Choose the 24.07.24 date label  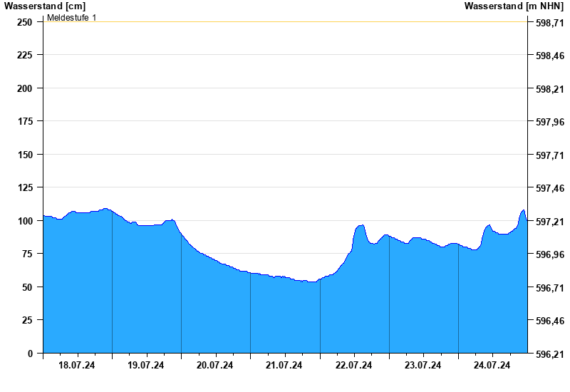point(492,366)
